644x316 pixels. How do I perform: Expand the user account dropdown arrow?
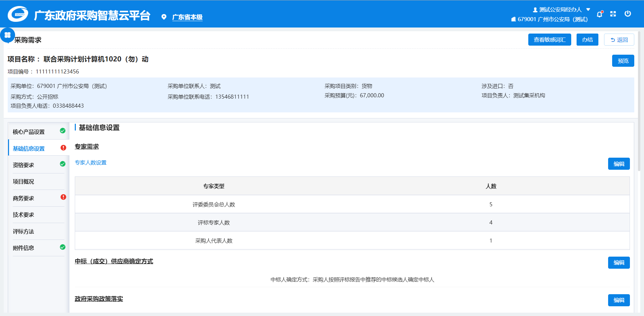588,10
